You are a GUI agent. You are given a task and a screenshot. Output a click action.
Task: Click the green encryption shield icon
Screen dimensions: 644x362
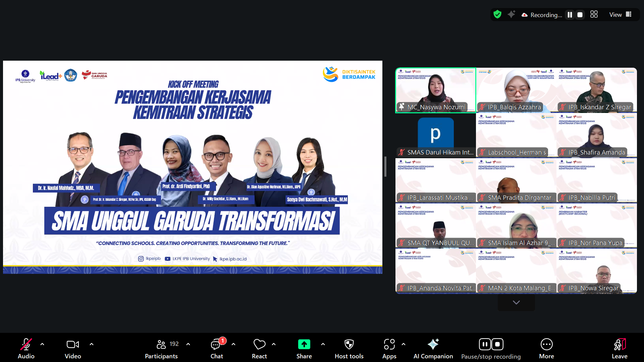[x=497, y=14]
